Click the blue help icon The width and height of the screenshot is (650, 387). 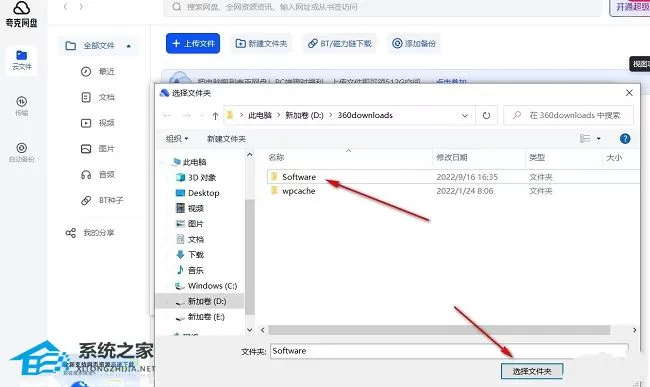(625, 138)
